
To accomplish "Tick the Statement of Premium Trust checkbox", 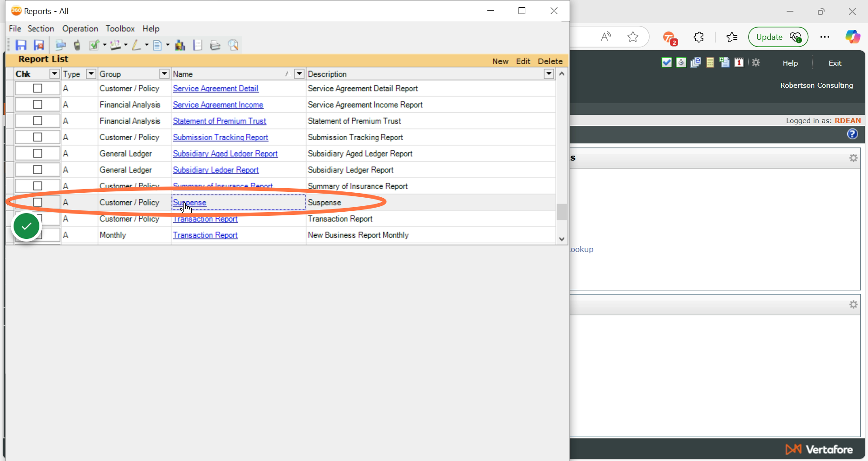I will [x=38, y=121].
